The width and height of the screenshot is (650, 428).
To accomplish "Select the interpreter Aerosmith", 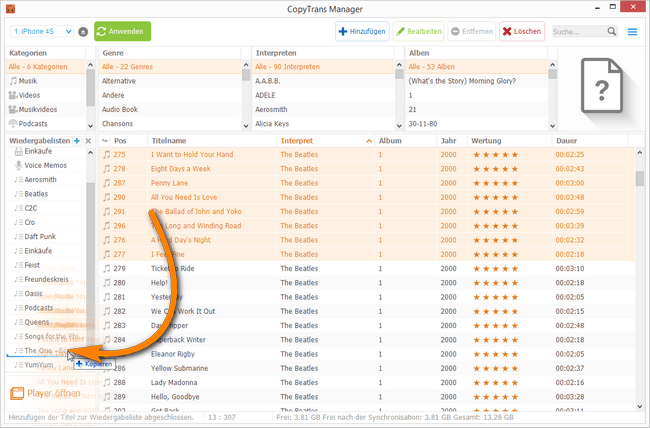I will 323,109.
